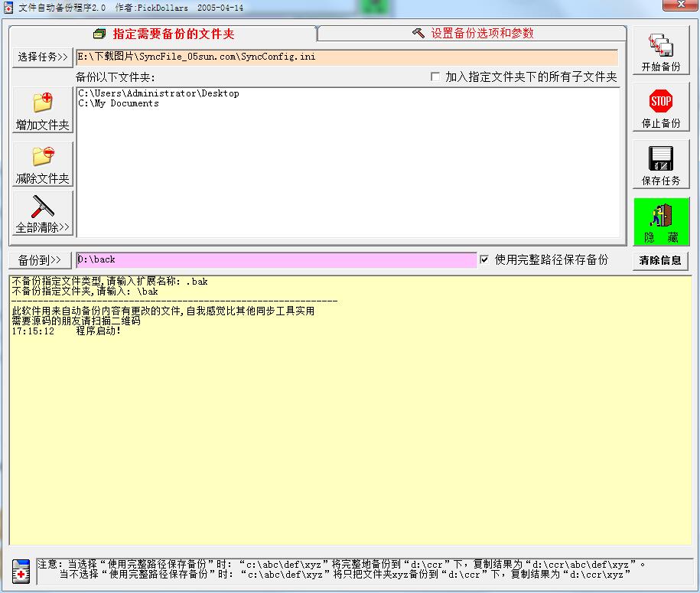Expand the Backup To (备份到>>) destination picker
Screen dimensions: 700x593
click(x=40, y=260)
